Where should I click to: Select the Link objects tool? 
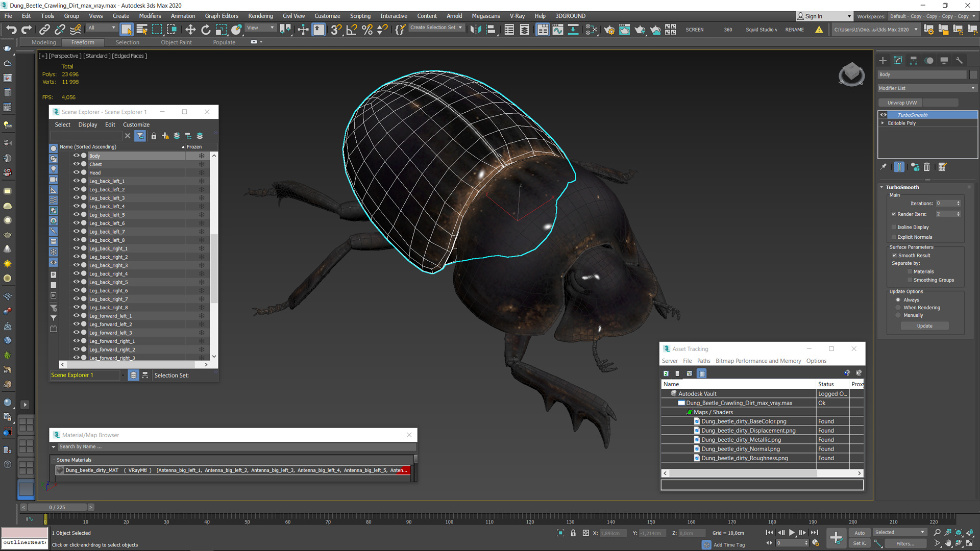click(44, 30)
